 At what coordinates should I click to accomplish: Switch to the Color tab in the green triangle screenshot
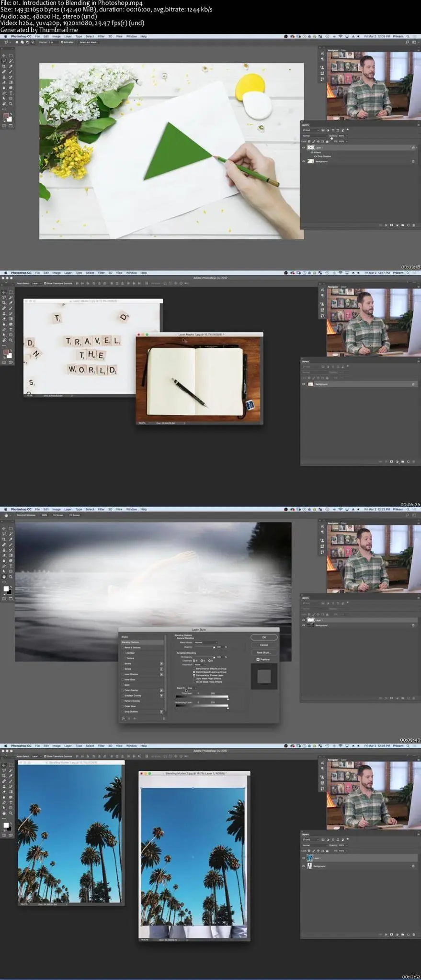click(343, 50)
